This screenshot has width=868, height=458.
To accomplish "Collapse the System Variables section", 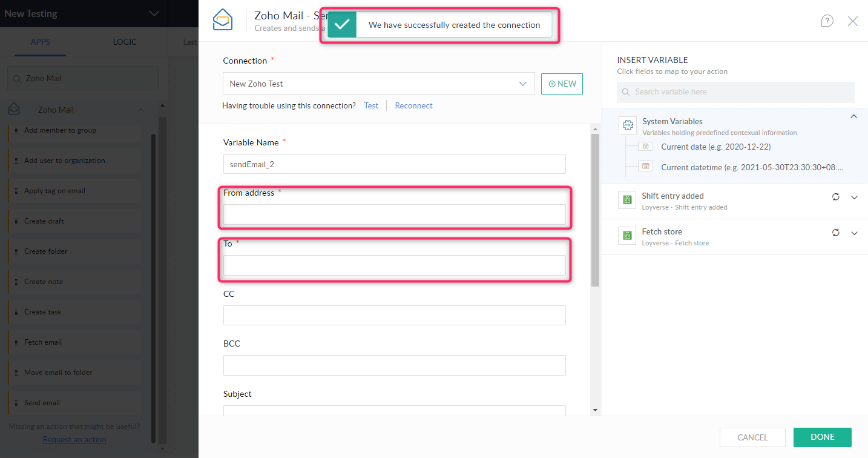I will coord(853,116).
